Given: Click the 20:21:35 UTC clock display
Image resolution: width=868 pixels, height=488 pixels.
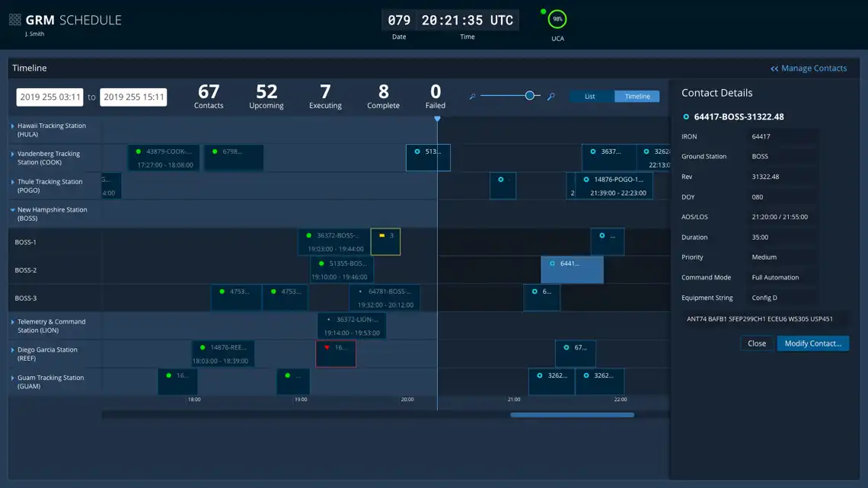Looking at the screenshot, I should 468,21.
